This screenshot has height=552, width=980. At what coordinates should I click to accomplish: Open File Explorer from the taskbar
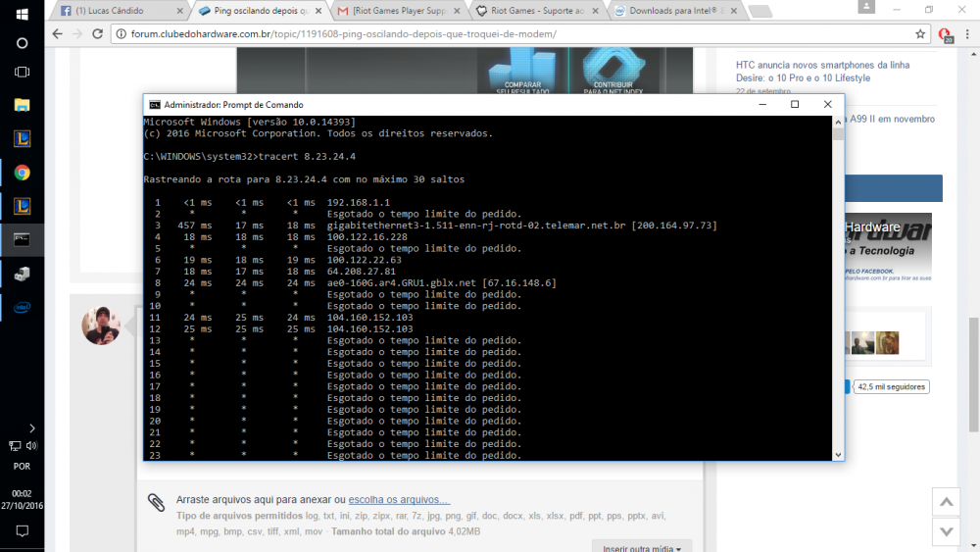point(22,105)
